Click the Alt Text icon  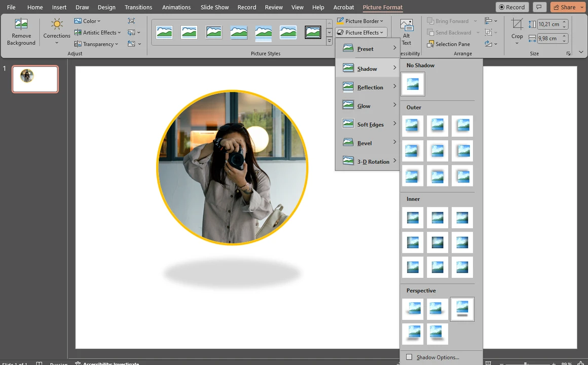pyautogui.click(x=406, y=32)
